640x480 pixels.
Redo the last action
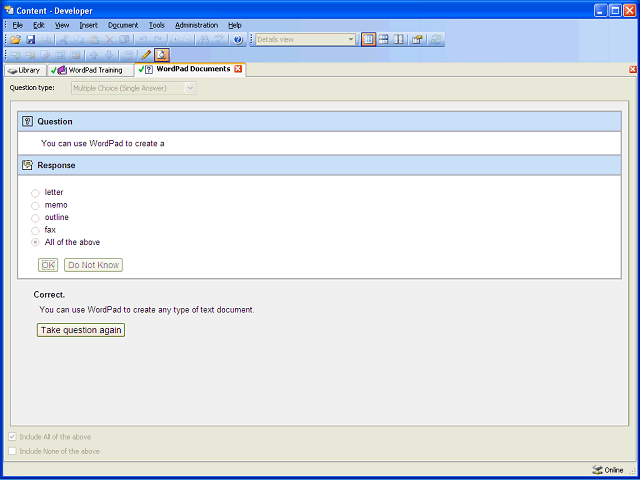[x=158, y=40]
